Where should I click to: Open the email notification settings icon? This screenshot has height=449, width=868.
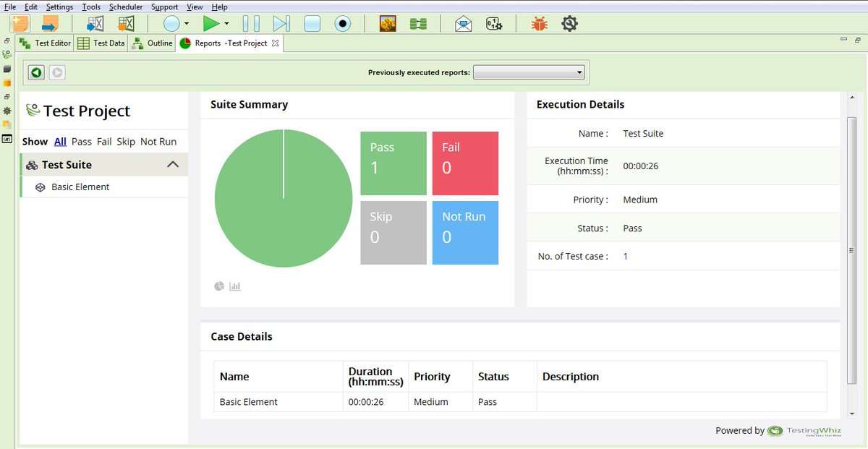(x=463, y=24)
